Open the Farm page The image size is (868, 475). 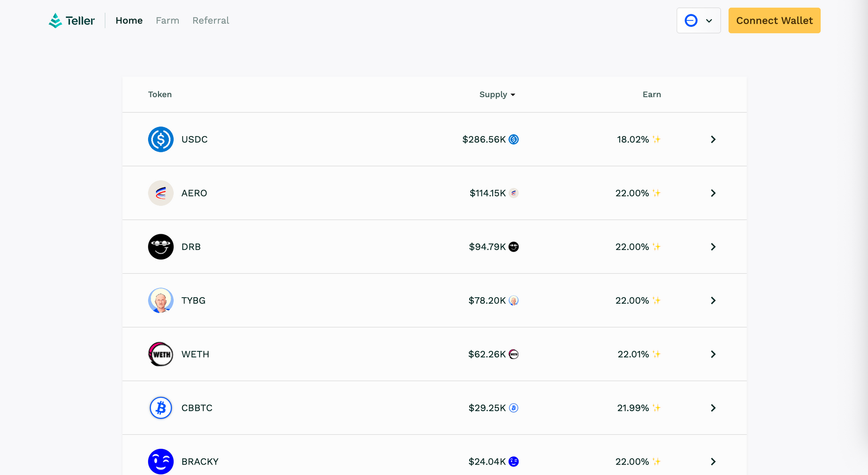(x=168, y=20)
